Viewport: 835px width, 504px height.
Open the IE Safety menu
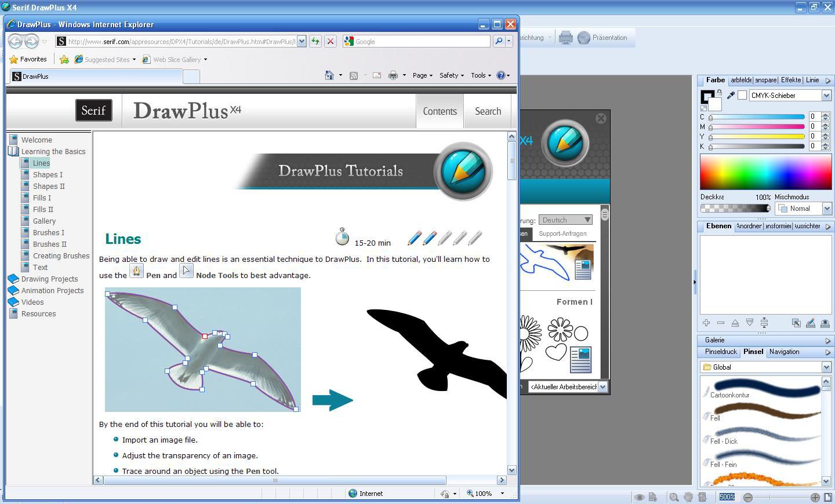pyautogui.click(x=451, y=75)
